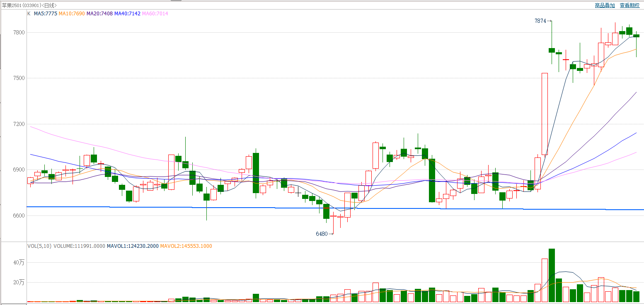Select the MA40:7142 indicator label
Viewport: 644px width, 305px height.
pyautogui.click(x=127, y=14)
